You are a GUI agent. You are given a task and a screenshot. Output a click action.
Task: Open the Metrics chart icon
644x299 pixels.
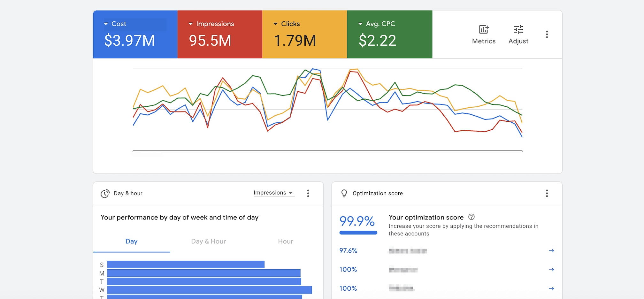[484, 29]
